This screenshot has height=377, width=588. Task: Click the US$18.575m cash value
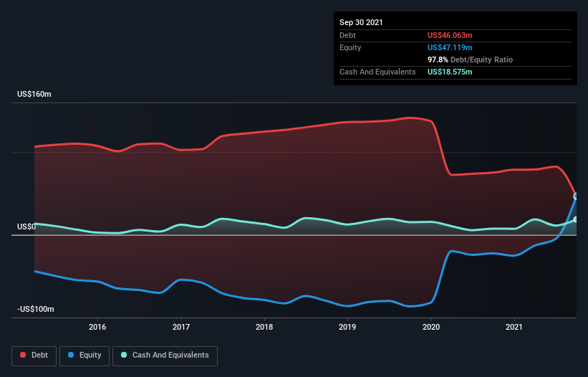tap(450, 72)
